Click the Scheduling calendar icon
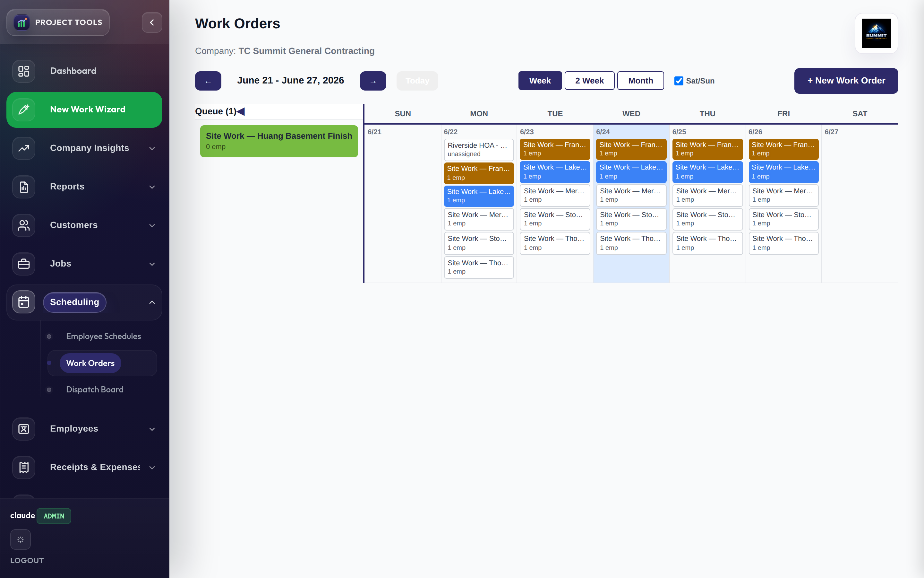This screenshot has width=924, height=578. coord(24,302)
